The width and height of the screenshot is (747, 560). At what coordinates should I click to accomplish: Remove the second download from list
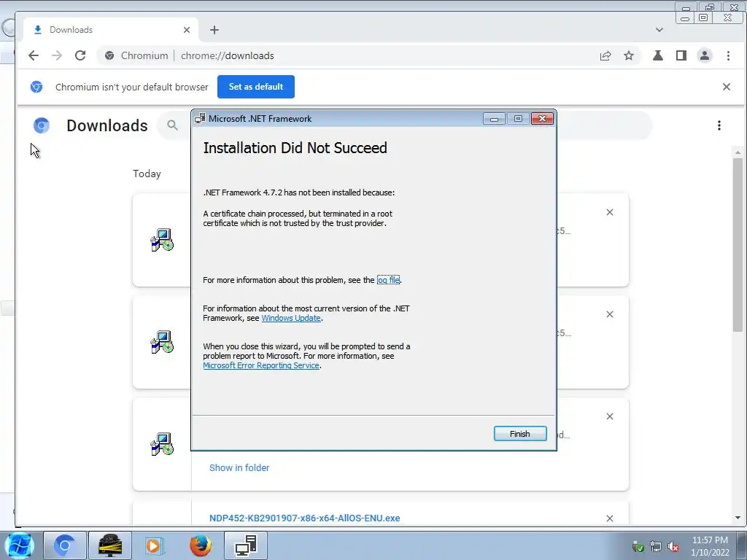point(610,314)
